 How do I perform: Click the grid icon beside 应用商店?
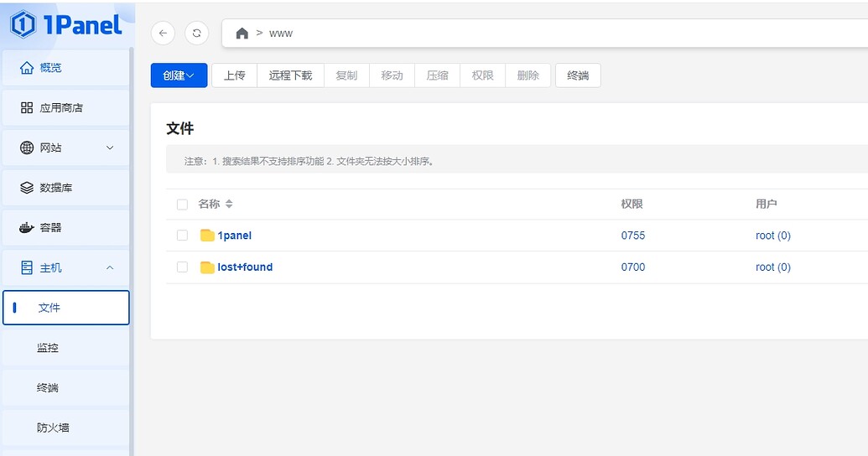click(x=27, y=108)
